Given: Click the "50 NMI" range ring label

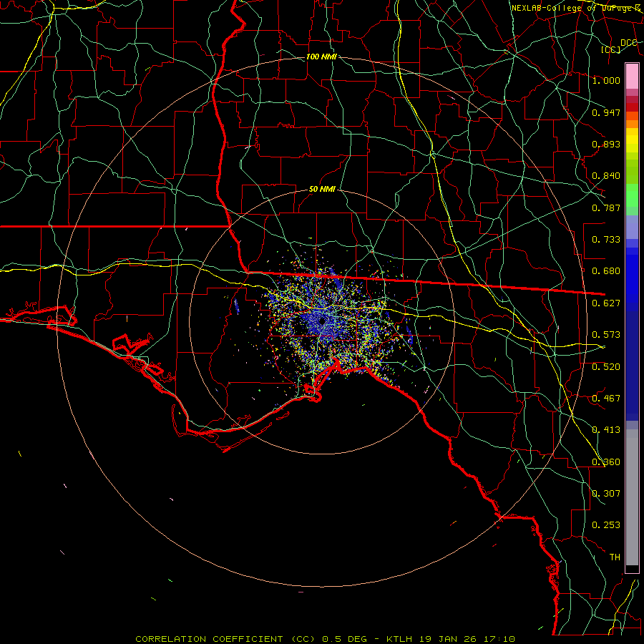Looking at the screenshot, I should 322,190.
